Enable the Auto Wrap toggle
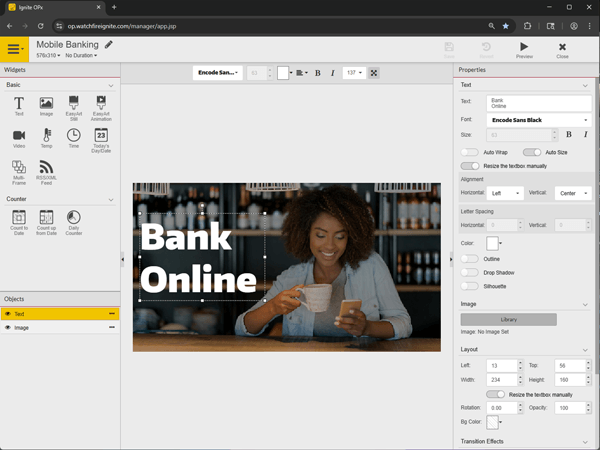Viewport: 600px width, 450px height. point(469,152)
